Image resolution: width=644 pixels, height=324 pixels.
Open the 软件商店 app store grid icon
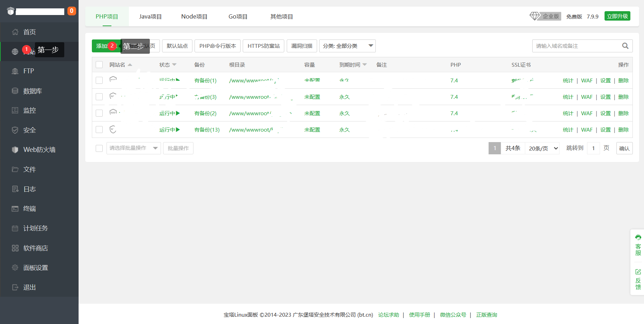tap(15, 248)
